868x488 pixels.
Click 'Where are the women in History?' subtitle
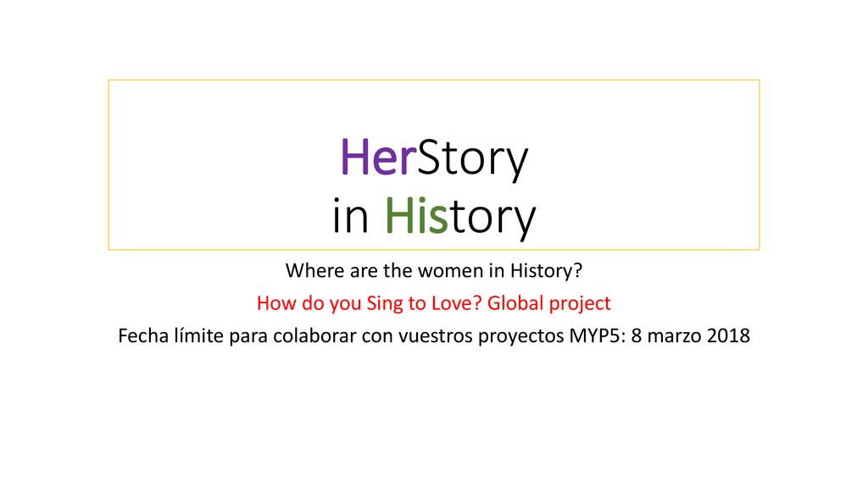434,271
